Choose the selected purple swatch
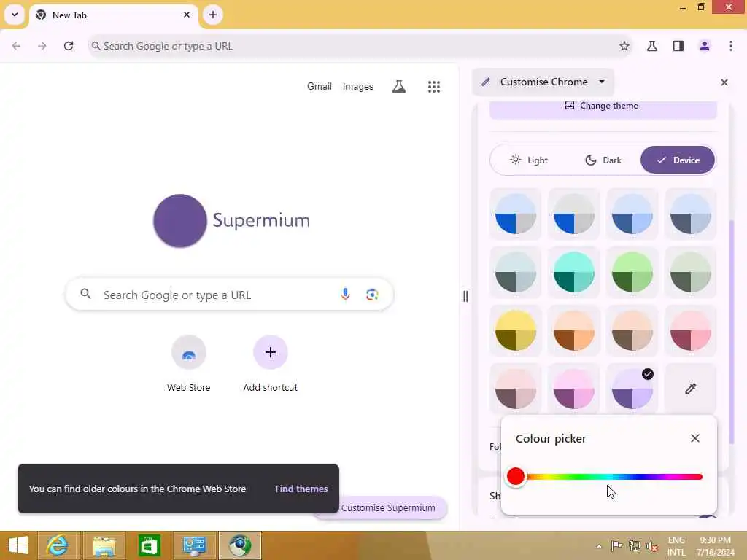 (632, 389)
